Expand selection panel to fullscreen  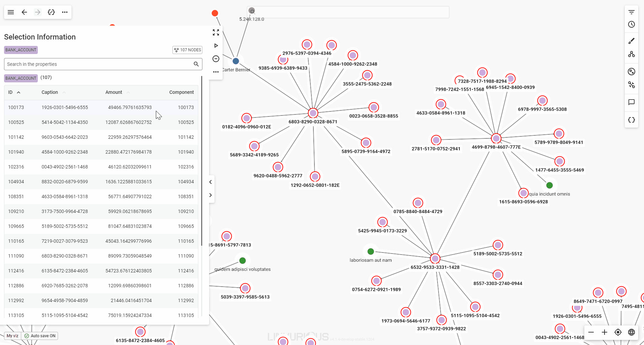[216, 32]
